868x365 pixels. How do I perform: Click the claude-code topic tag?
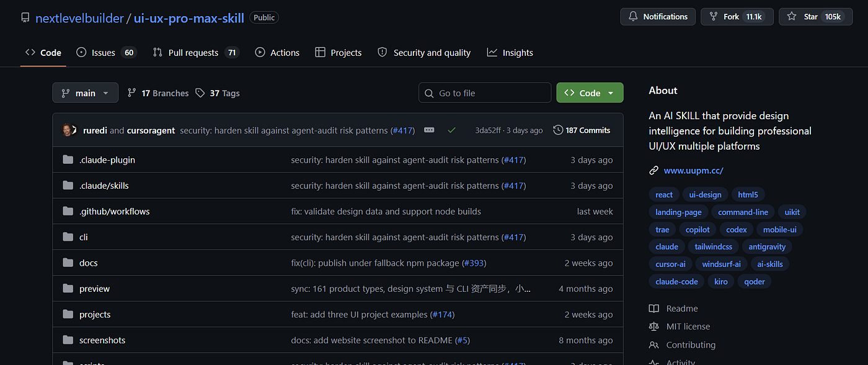tap(676, 282)
